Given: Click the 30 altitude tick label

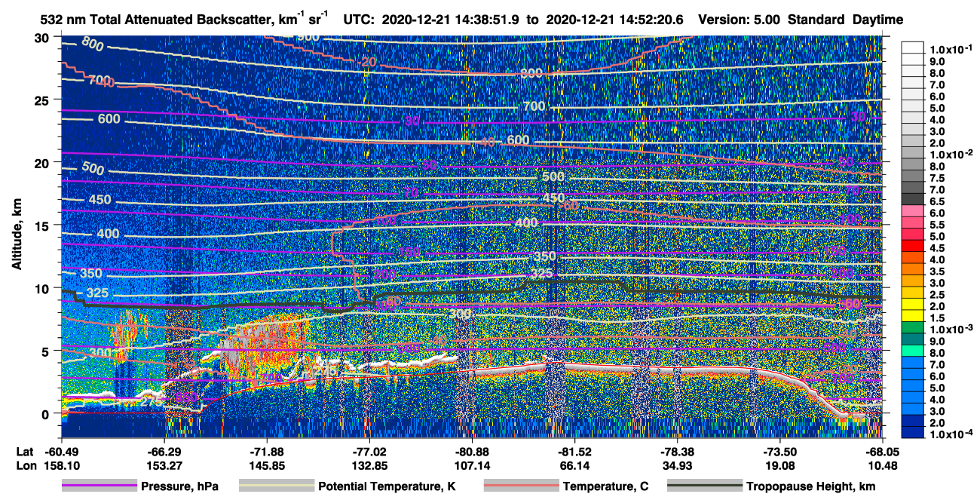Looking at the screenshot, I should [x=46, y=38].
